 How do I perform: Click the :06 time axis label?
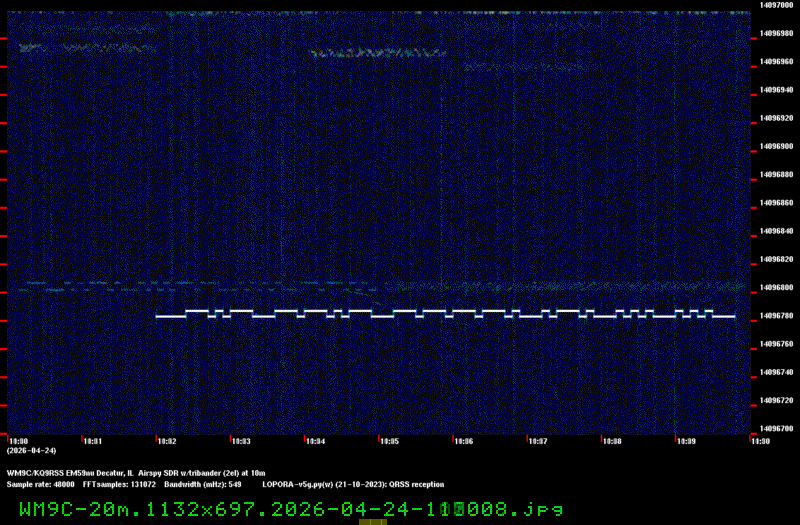point(463,440)
